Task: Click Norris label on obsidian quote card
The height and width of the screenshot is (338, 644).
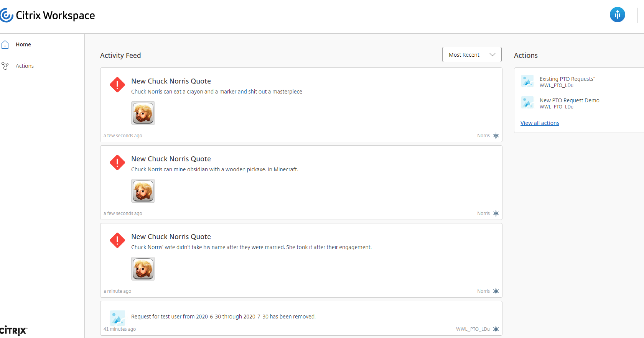Action: click(x=483, y=213)
